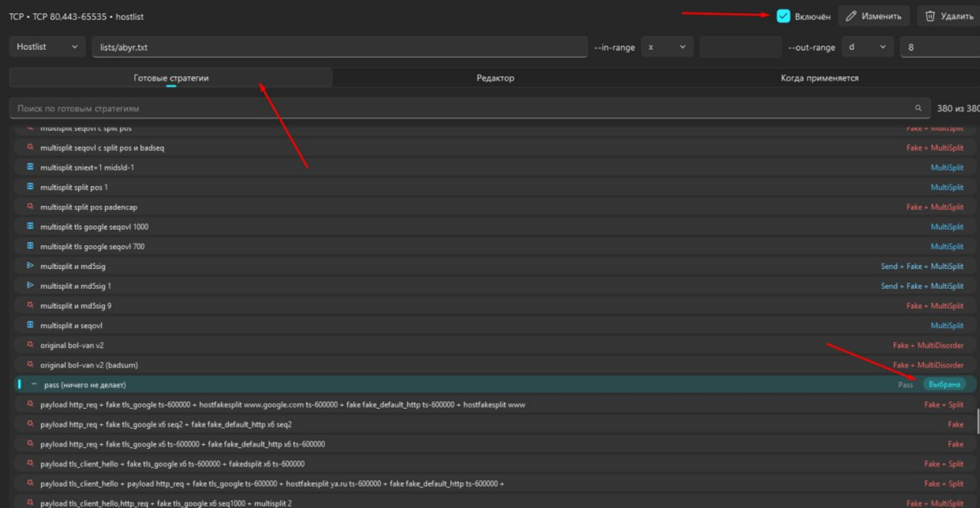Viewport: 980px width, 508px height.
Task: Select the payload strategy containing 'hostfakesplit www.google.com'
Action: [x=495, y=404]
